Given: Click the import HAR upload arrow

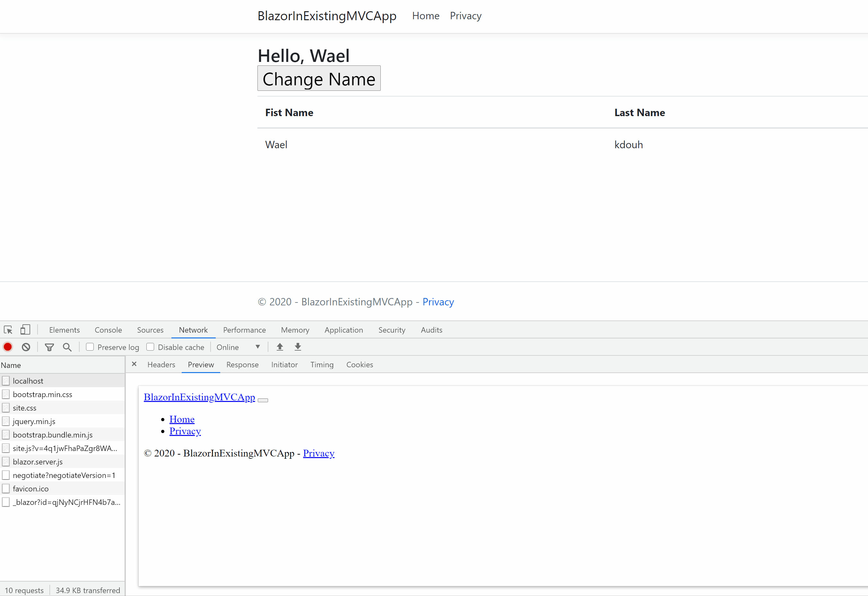Looking at the screenshot, I should coord(280,347).
